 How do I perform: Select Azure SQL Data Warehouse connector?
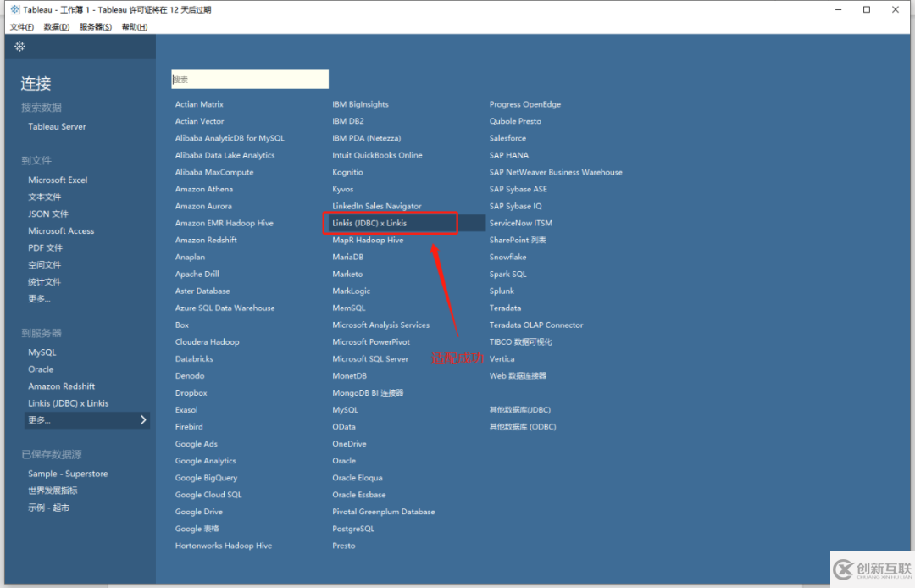[225, 308]
